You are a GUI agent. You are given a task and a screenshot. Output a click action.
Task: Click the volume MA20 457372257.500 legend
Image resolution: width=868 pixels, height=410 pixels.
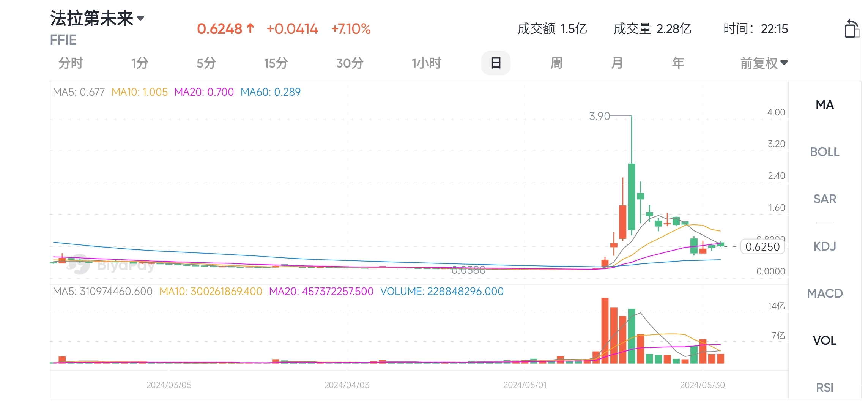321,292
